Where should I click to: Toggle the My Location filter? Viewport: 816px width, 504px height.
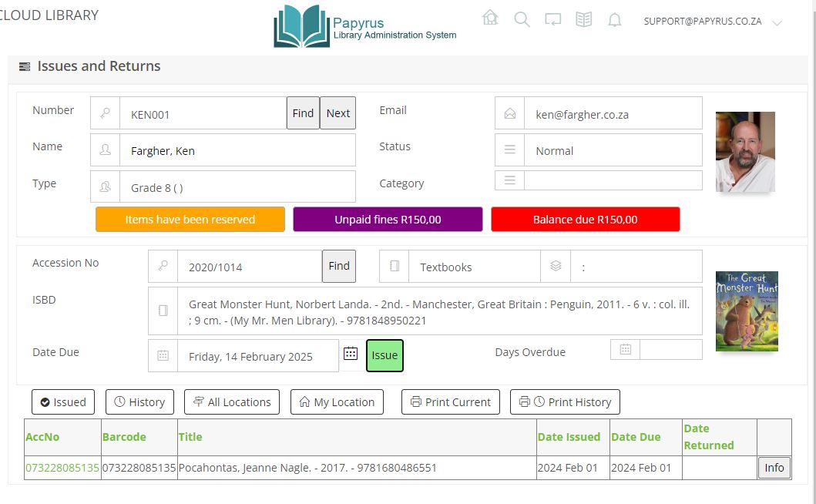click(x=337, y=402)
